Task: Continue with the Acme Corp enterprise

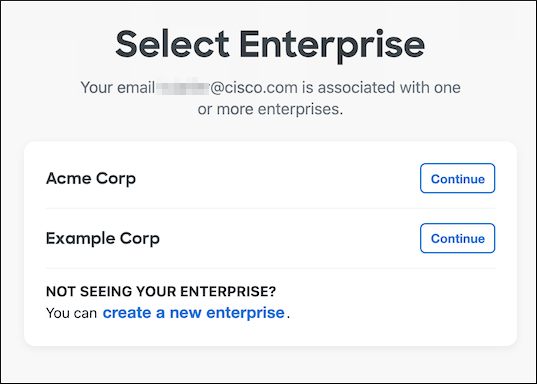Action: pyautogui.click(x=457, y=178)
